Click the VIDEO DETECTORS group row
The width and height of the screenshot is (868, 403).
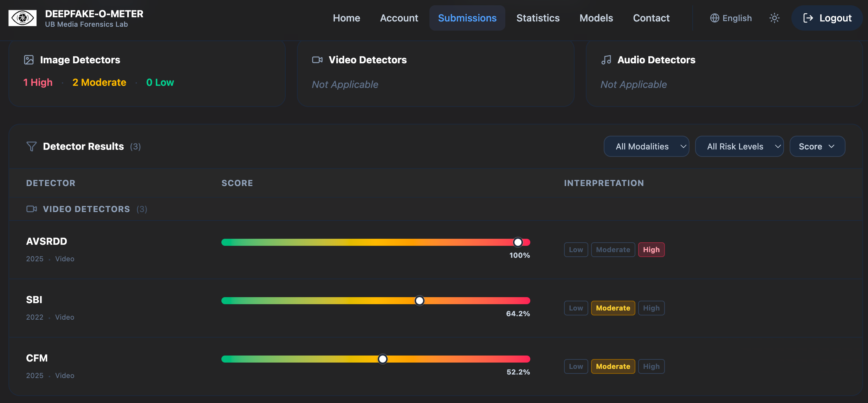tap(436, 209)
